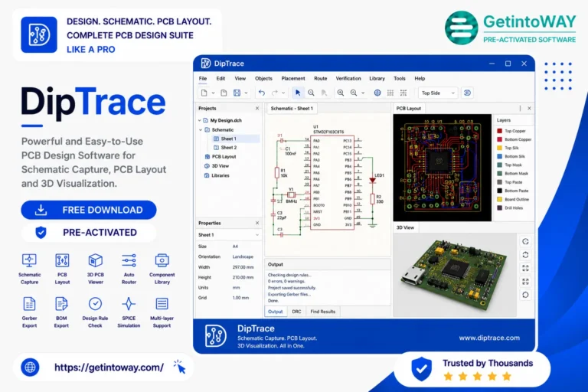Save the project with the floppy disk icon
The height and width of the screenshot is (392, 588).
(x=237, y=93)
